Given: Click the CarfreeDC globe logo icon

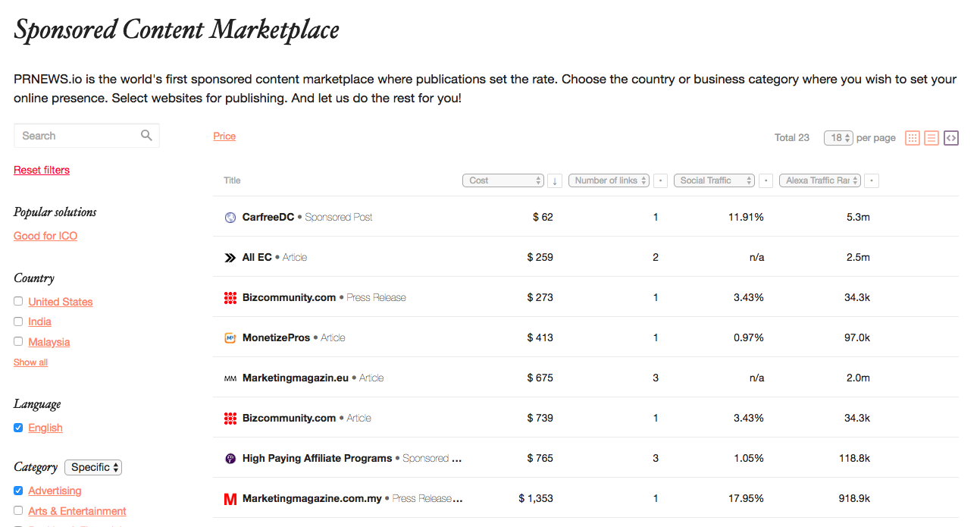Looking at the screenshot, I should coord(230,218).
